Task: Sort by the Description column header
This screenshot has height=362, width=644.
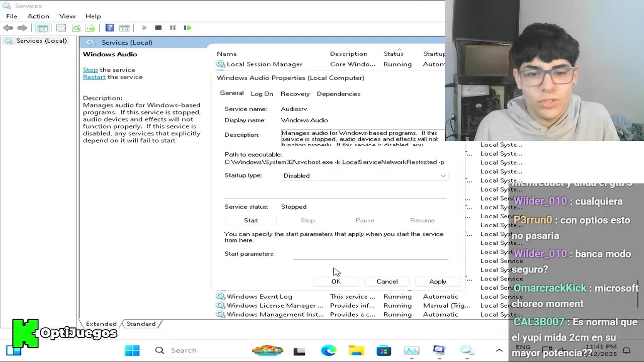Action: click(349, 54)
